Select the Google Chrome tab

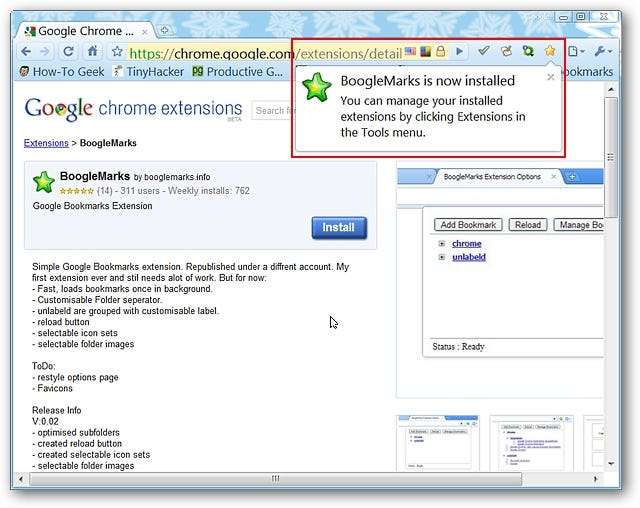point(86,31)
